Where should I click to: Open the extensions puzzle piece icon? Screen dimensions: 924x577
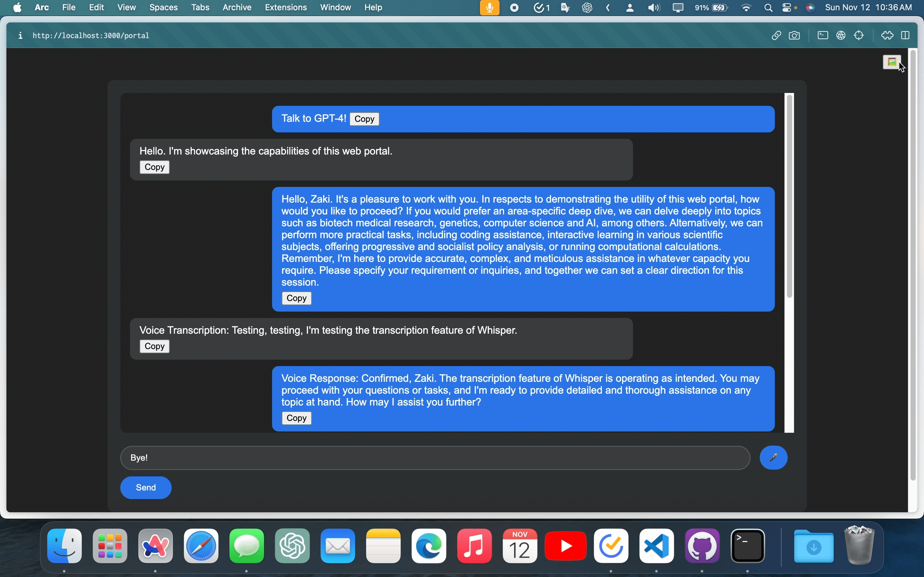coord(887,36)
